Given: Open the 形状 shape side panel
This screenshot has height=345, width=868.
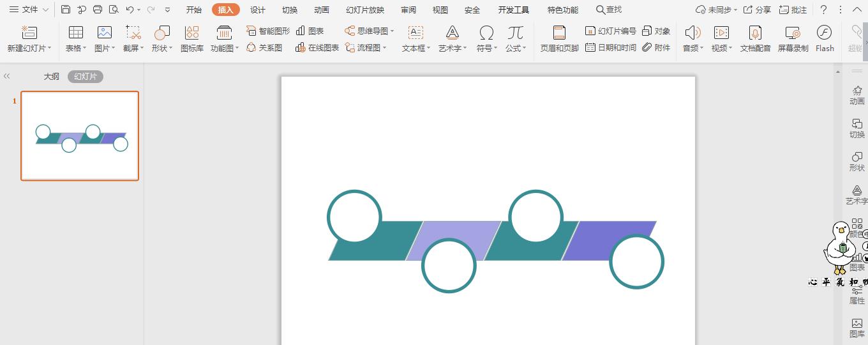Looking at the screenshot, I should 857,162.
